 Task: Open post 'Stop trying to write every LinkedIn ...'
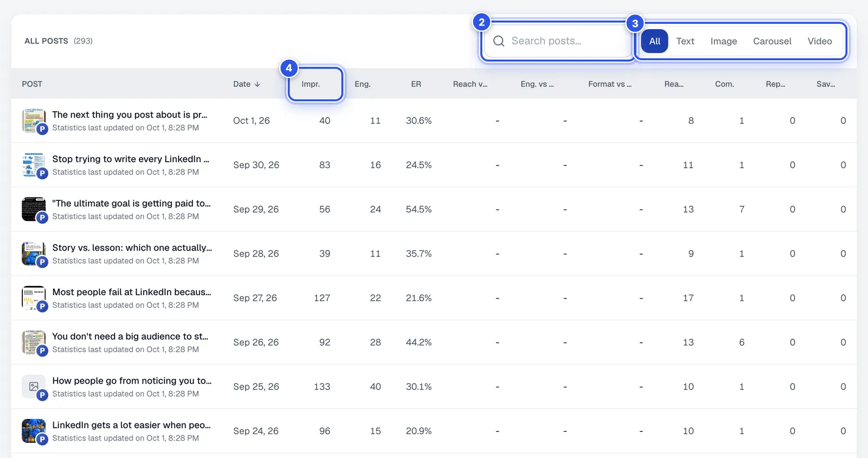click(131, 159)
